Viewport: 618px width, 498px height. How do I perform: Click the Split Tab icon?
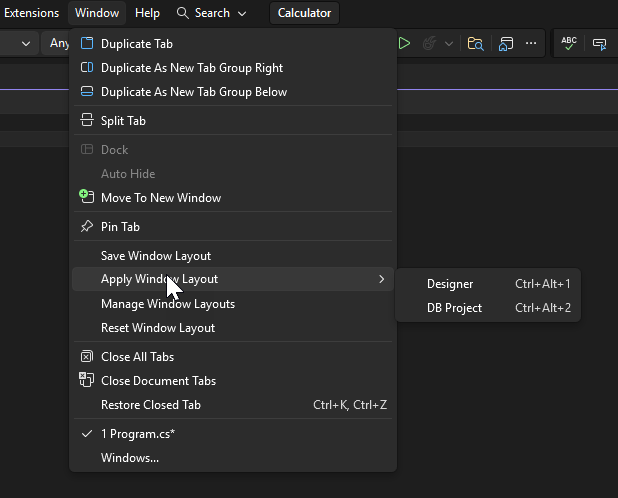86,121
